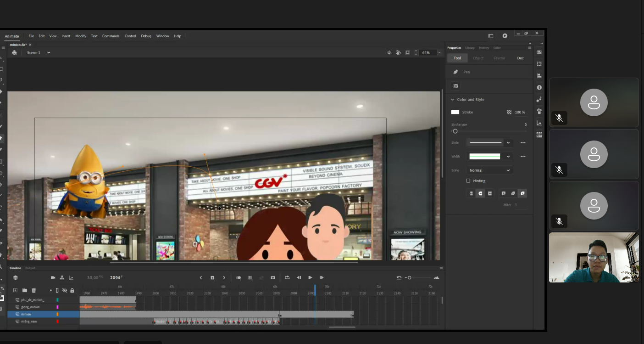Image resolution: width=644 pixels, height=344 pixels.
Task: Click the Stroke size slider handle
Action: point(455,131)
